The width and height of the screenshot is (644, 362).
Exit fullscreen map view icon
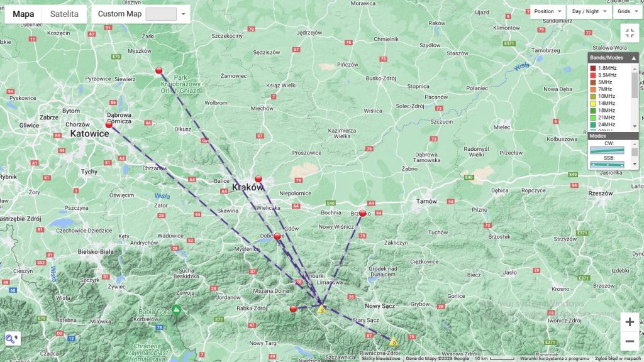(630, 33)
